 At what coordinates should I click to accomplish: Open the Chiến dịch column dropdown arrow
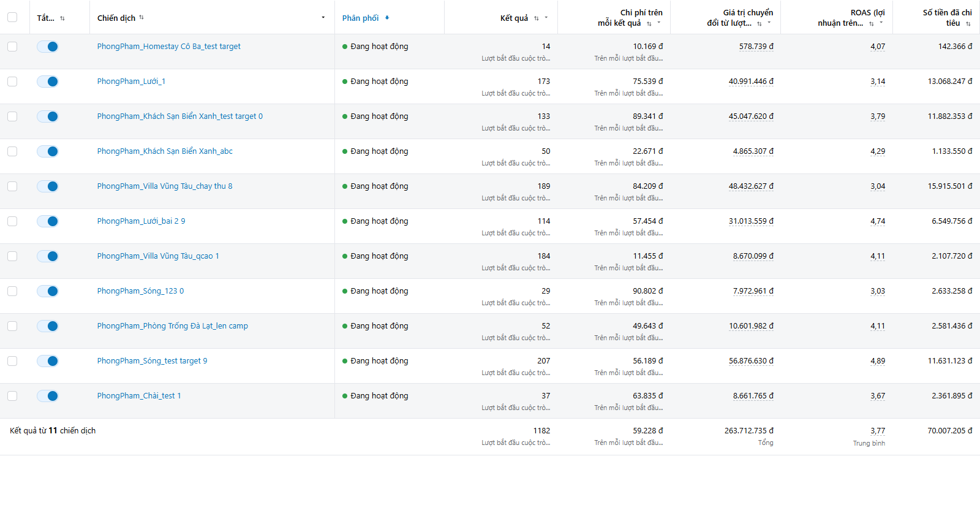click(323, 17)
